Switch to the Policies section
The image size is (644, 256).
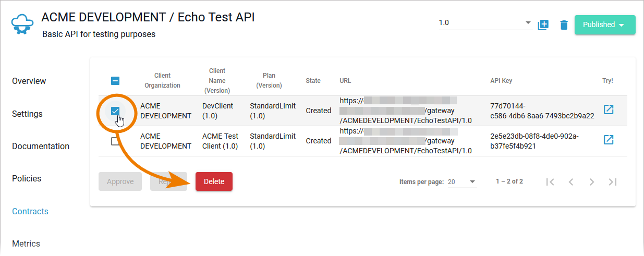click(x=27, y=179)
